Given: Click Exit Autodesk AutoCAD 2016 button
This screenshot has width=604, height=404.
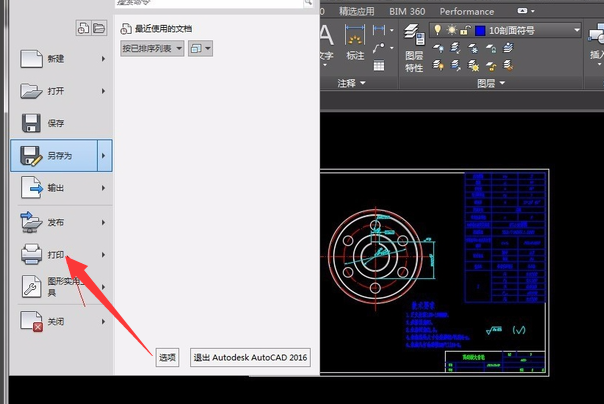Looking at the screenshot, I should click(x=250, y=357).
